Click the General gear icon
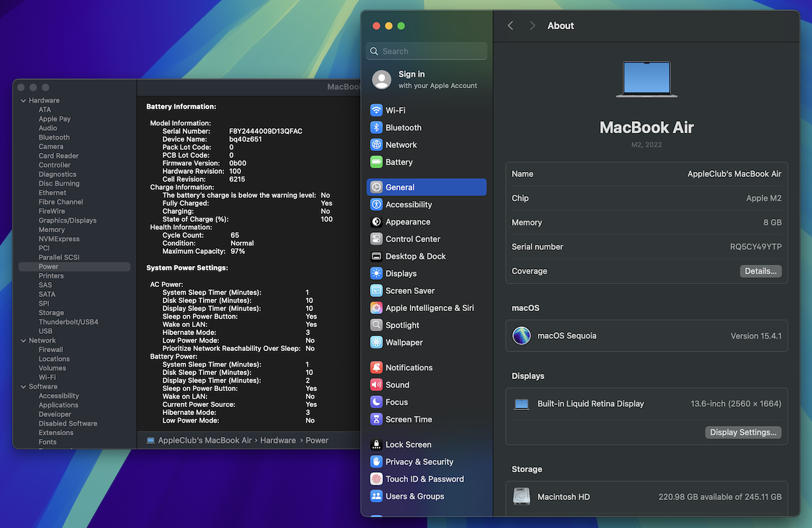The height and width of the screenshot is (528, 812). [x=376, y=187]
